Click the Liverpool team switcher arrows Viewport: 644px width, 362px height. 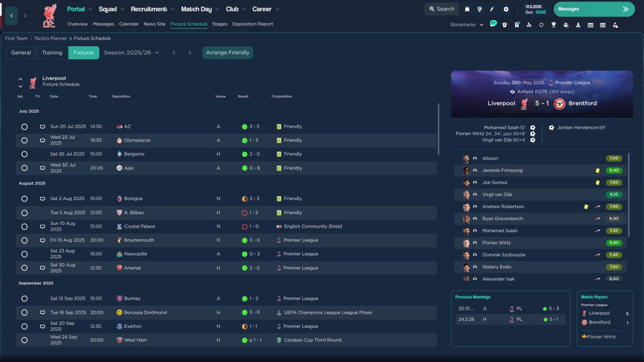tap(21, 82)
